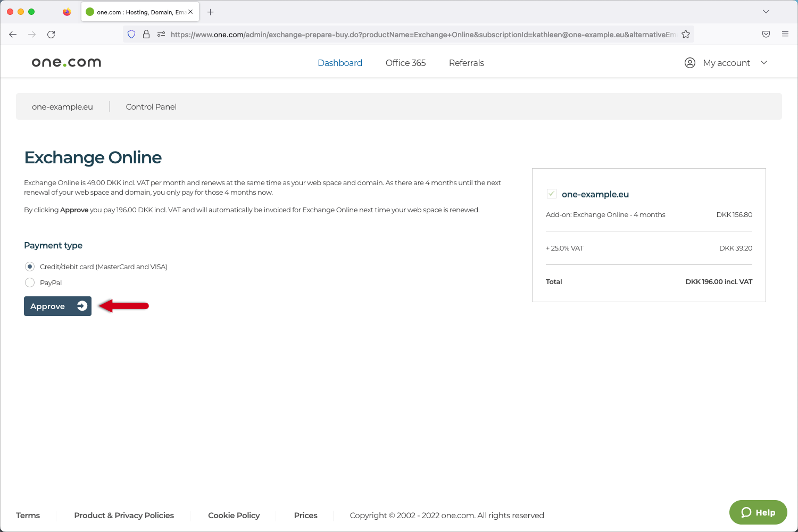Open the My account user profile icon

point(689,62)
